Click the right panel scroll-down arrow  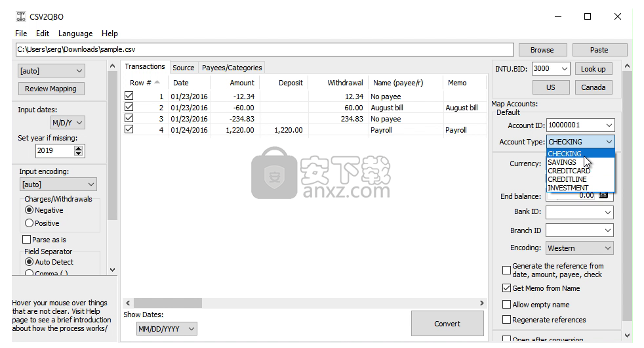(x=627, y=336)
